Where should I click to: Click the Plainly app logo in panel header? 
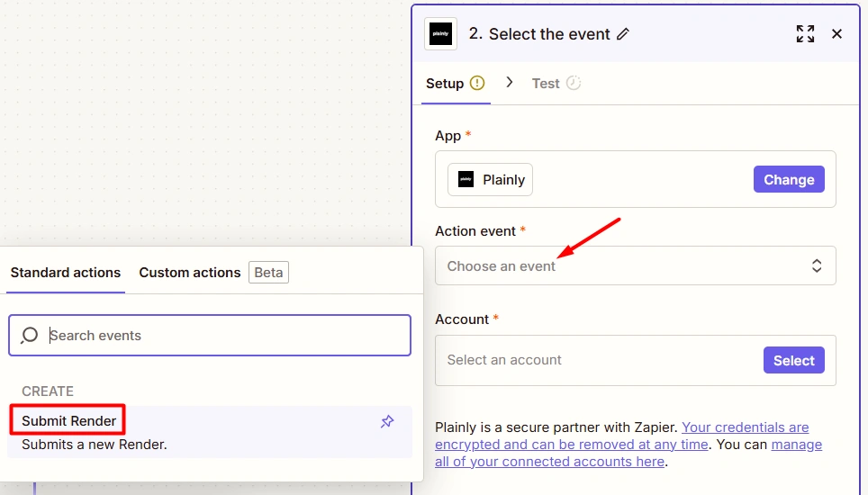[x=440, y=33]
